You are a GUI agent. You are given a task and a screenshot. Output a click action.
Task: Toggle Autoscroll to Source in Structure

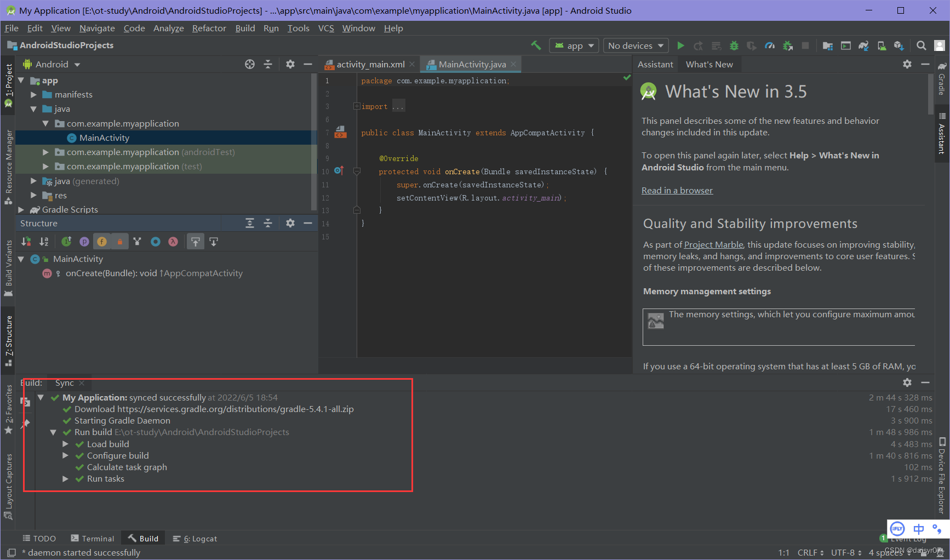point(196,242)
